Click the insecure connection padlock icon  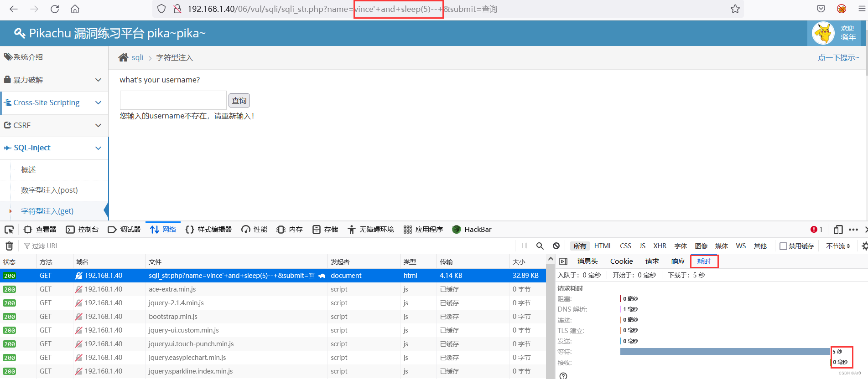[x=177, y=9]
